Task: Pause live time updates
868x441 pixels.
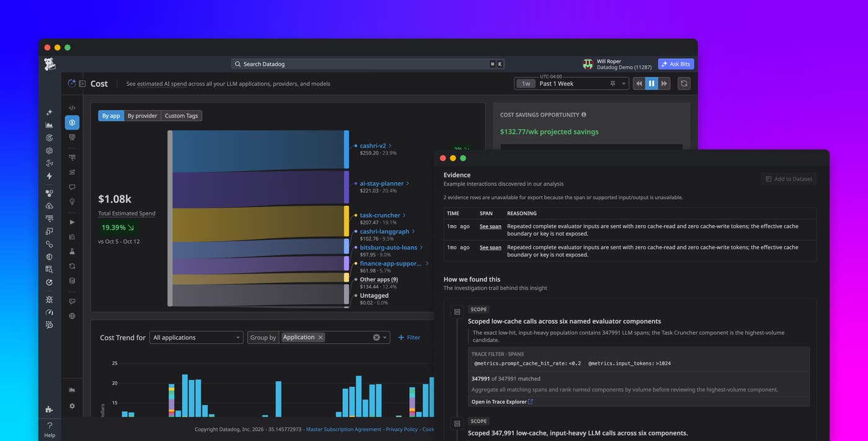Action: 651,83
